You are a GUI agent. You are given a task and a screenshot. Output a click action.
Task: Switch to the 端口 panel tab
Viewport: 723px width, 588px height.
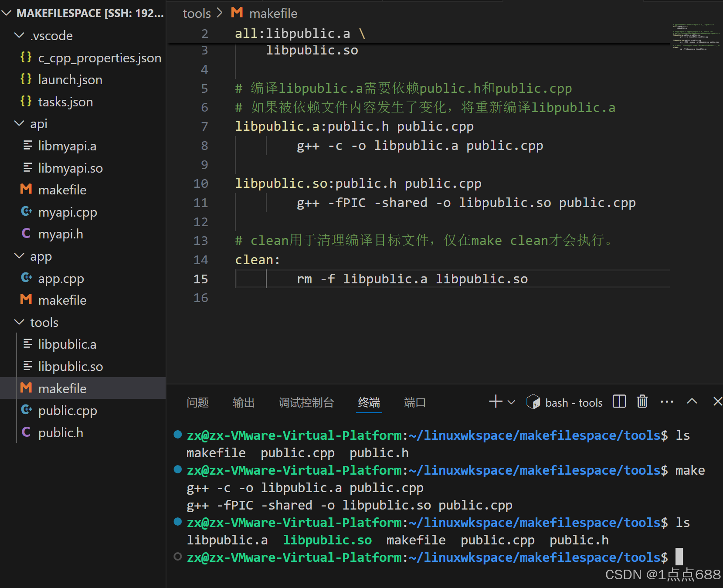(414, 403)
